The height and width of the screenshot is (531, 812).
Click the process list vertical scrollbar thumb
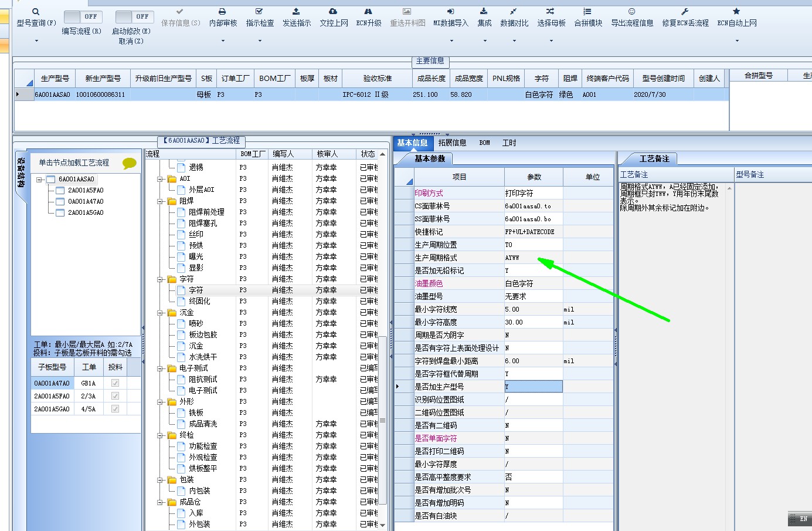coord(383,420)
